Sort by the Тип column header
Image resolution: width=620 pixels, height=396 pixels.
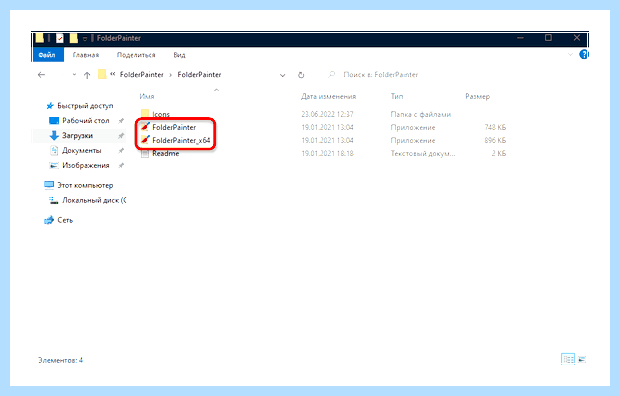(x=397, y=96)
